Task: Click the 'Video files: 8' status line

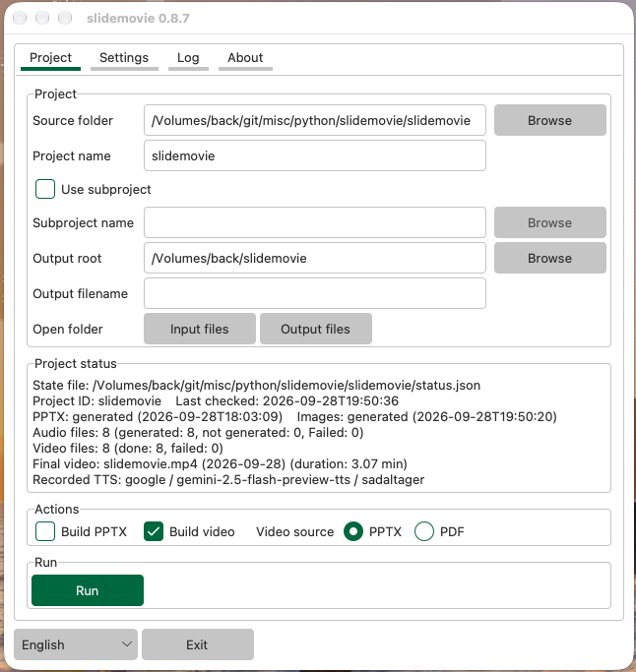Action: tap(128, 449)
